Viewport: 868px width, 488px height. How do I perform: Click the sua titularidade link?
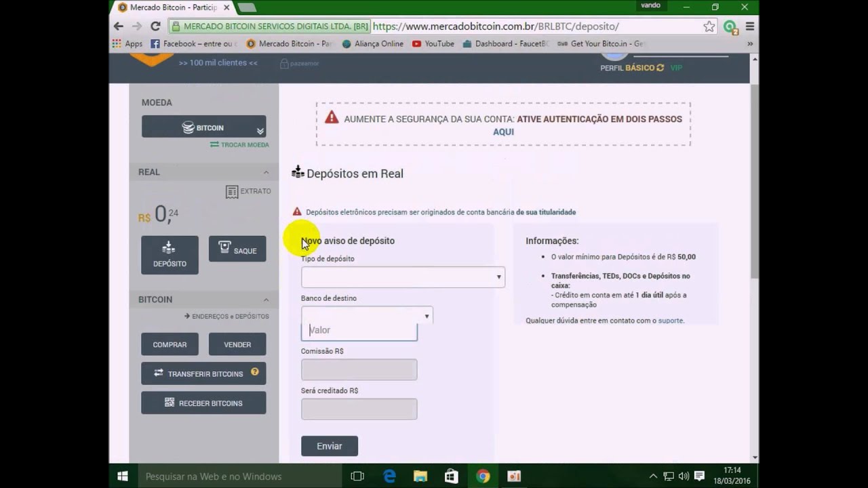pos(546,212)
